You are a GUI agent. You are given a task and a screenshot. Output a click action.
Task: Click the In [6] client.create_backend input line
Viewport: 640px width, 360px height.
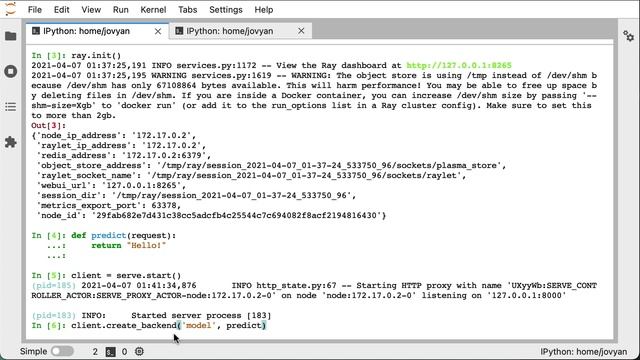click(149, 326)
